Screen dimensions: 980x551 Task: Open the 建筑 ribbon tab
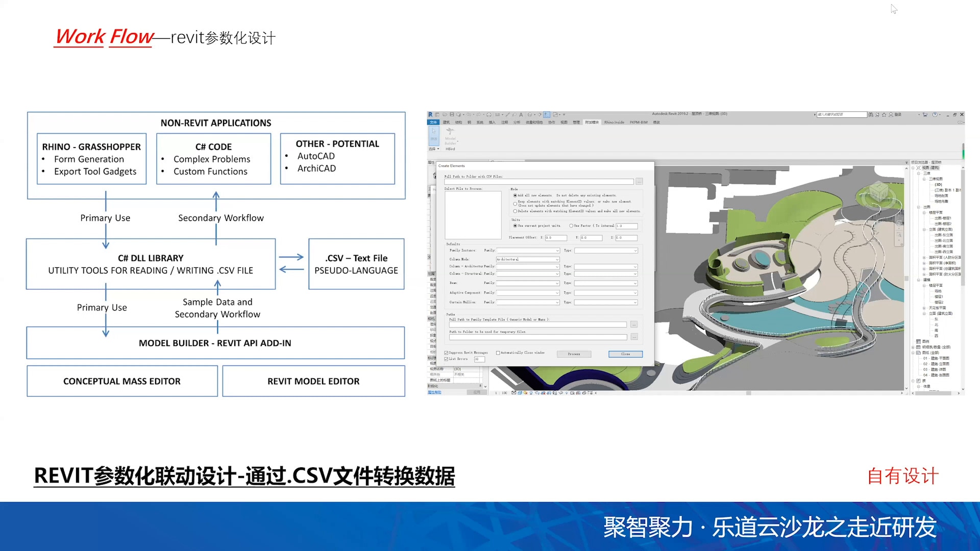click(446, 122)
